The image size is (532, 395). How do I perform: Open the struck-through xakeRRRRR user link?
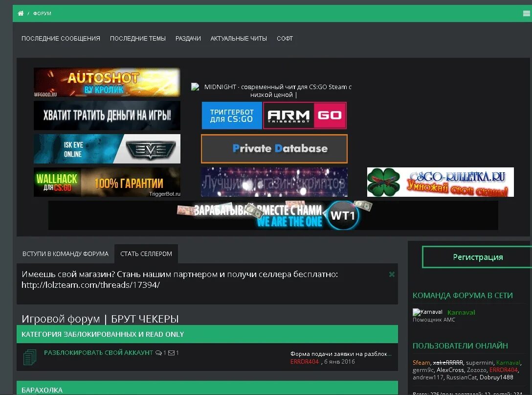(x=448, y=362)
